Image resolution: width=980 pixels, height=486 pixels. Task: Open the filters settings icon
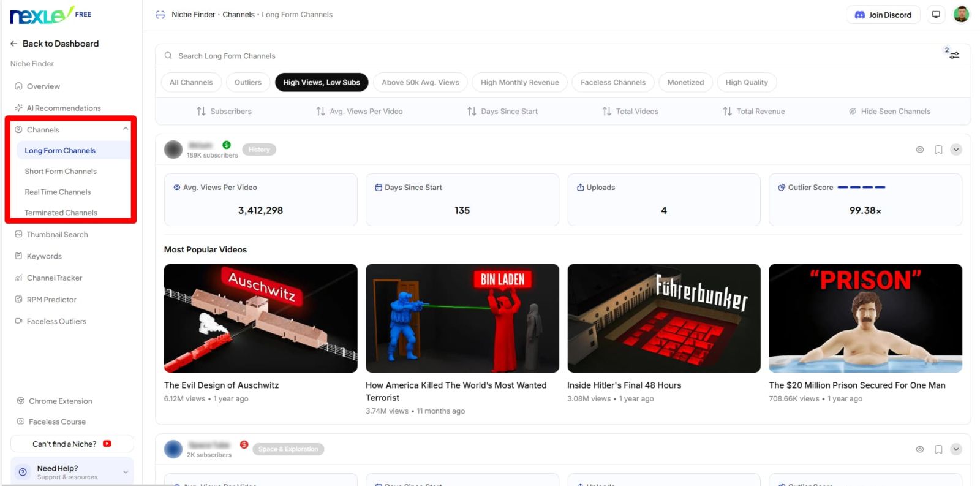point(954,55)
